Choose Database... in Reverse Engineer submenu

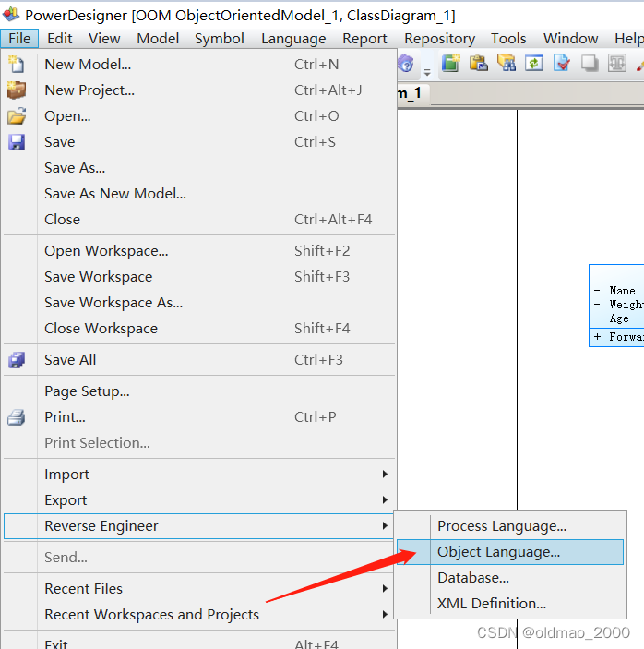tap(510, 578)
